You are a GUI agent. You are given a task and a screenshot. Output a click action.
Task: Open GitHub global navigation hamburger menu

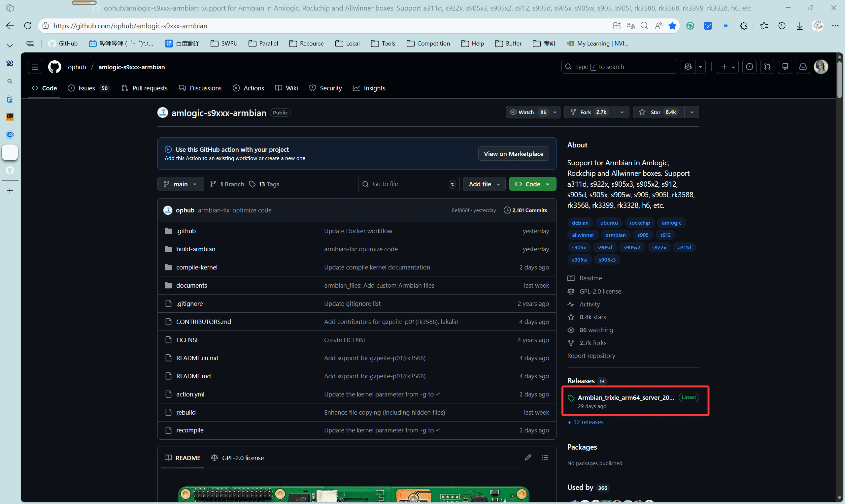click(x=35, y=67)
